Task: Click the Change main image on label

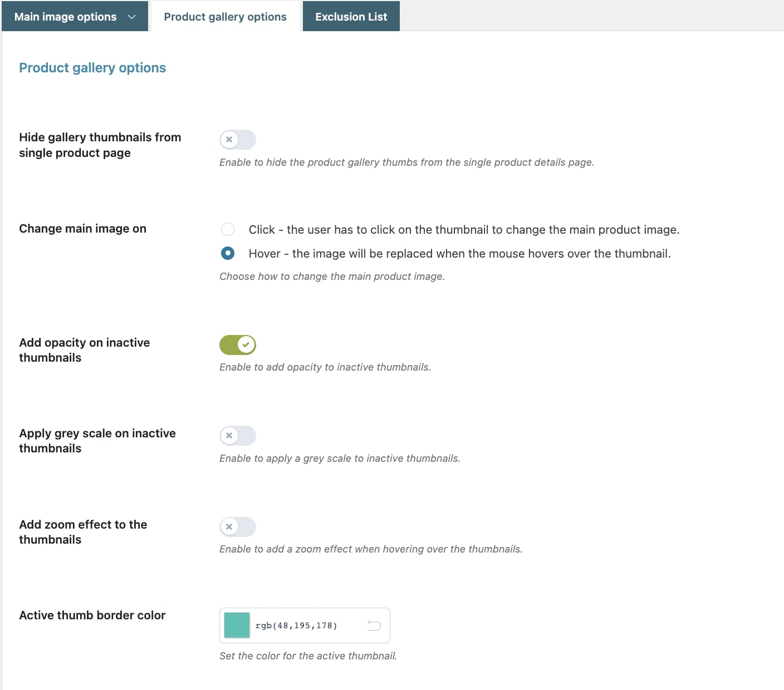Action: [82, 229]
